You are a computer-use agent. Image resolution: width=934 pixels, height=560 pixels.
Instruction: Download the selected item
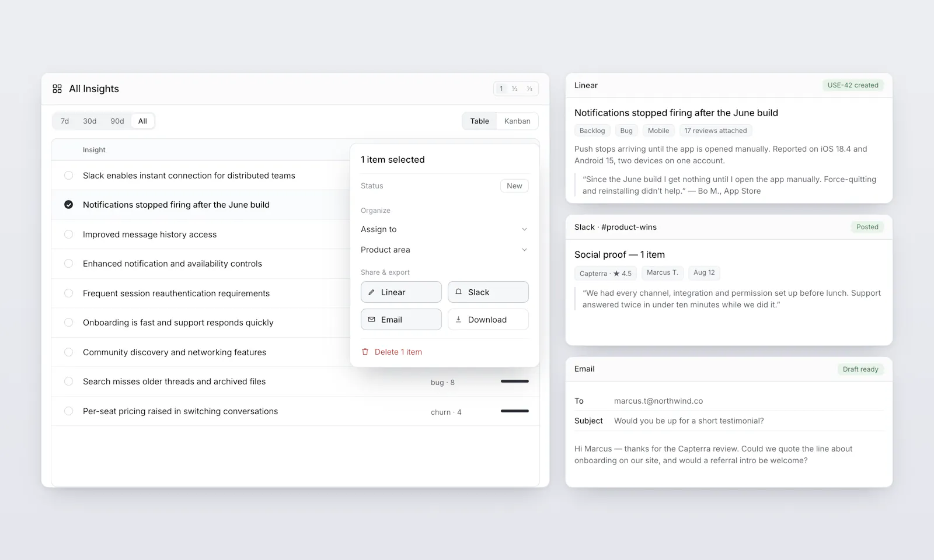tap(488, 320)
